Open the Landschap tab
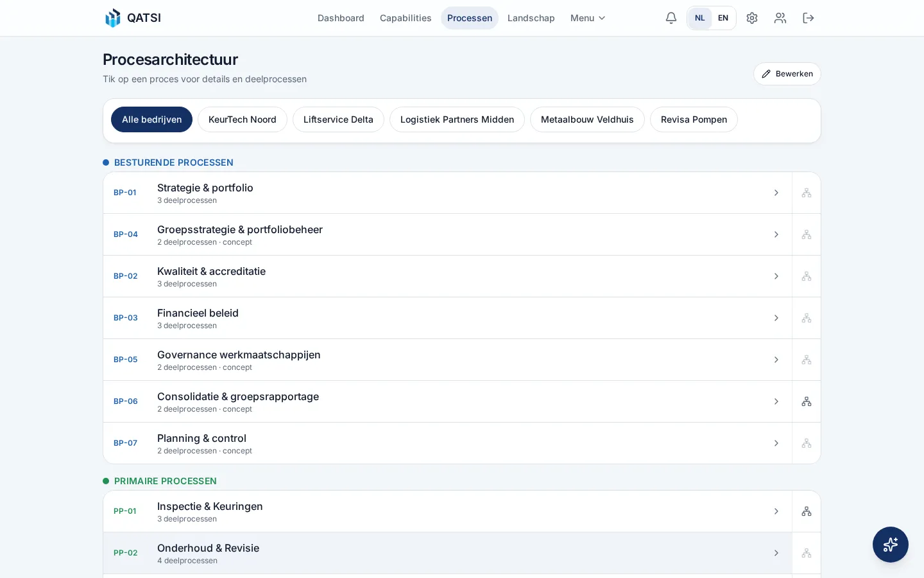 tap(531, 18)
